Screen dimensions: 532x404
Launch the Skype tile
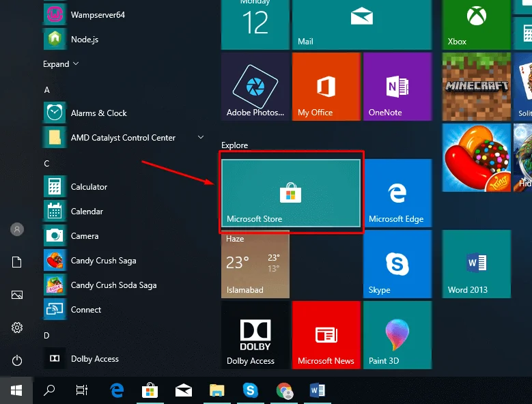397,264
